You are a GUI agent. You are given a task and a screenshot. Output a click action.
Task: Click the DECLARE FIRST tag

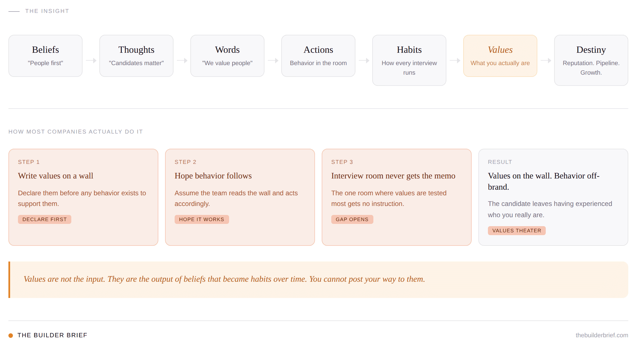point(44,219)
